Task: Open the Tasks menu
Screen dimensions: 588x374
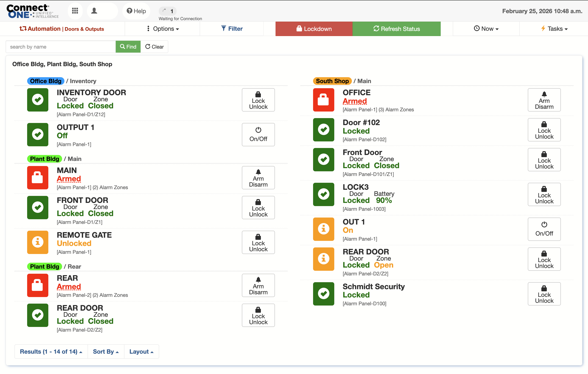Action: tap(554, 29)
